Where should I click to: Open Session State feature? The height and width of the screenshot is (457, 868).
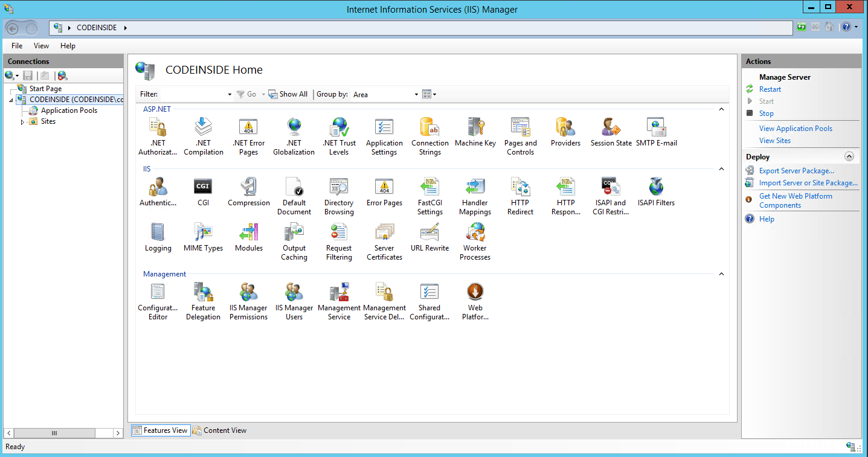[x=611, y=133]
